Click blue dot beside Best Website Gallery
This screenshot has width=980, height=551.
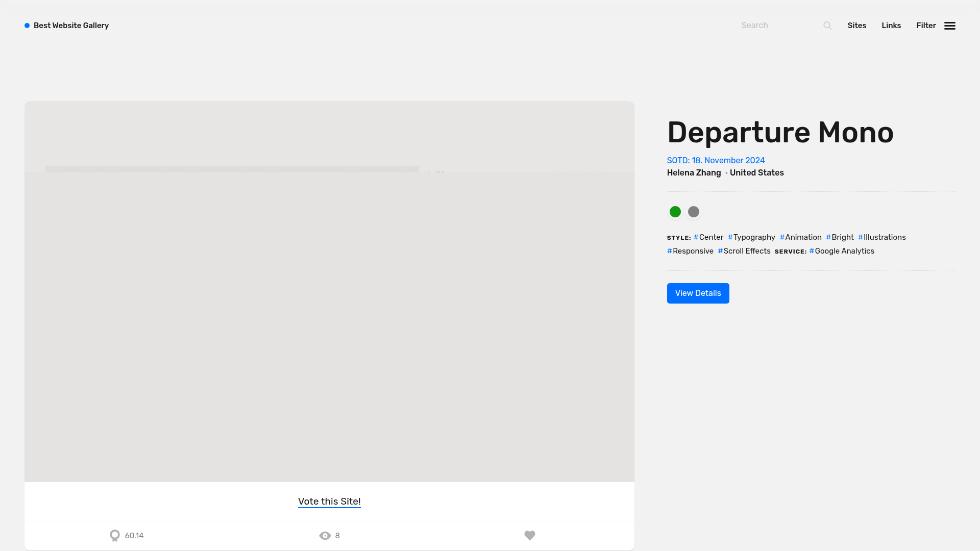pyautogui.click(x=27, y=26)
